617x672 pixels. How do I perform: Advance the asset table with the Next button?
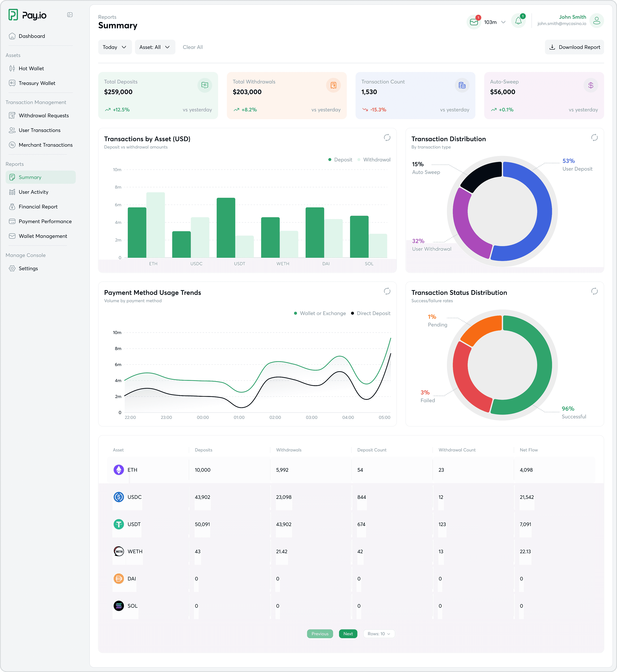pyautogui.click(x=348, y=634)
